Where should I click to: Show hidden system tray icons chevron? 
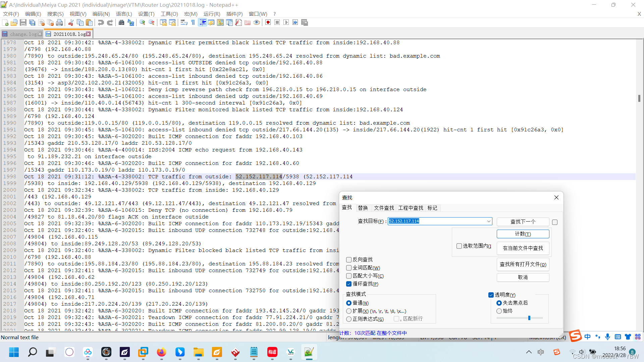tap(529, 352)
